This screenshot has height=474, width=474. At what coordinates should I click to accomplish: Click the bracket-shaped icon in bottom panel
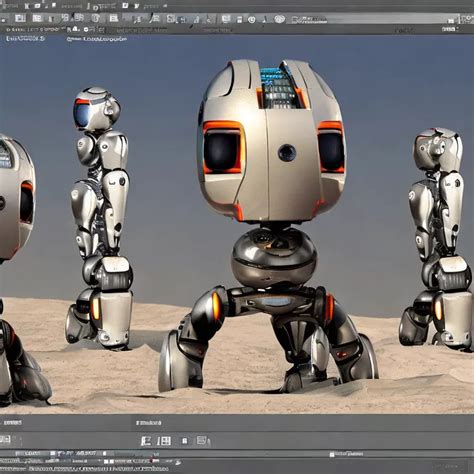(x=146, y=441)
